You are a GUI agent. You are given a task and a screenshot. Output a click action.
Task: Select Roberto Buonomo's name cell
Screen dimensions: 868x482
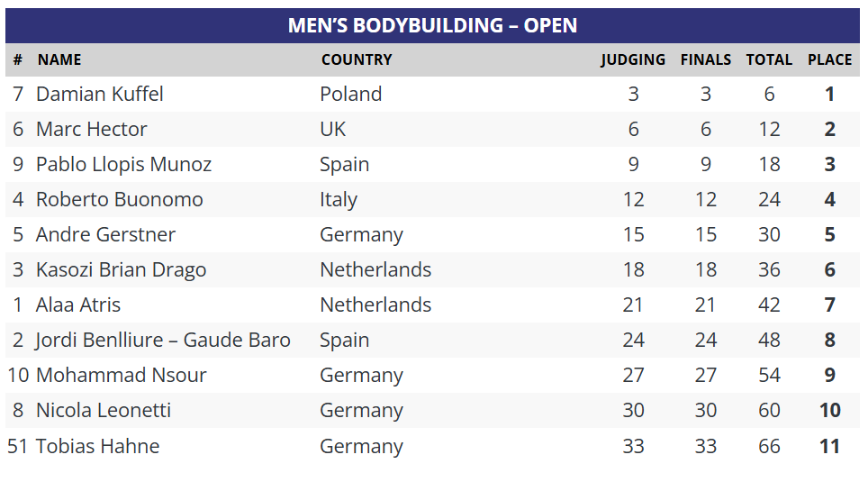120,200
